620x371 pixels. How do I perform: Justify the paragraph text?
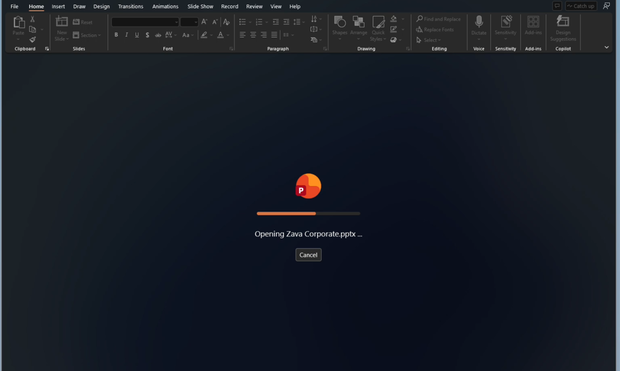point(274,35)
